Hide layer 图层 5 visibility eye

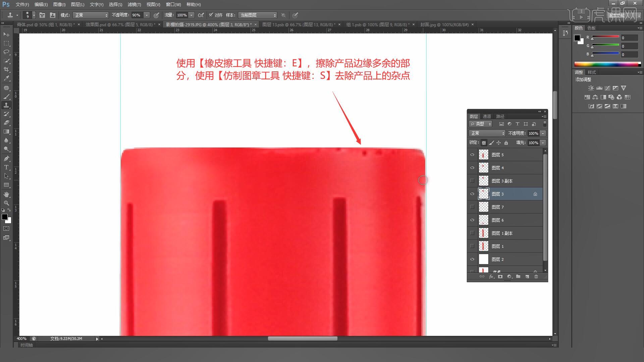tap(472, 155)
